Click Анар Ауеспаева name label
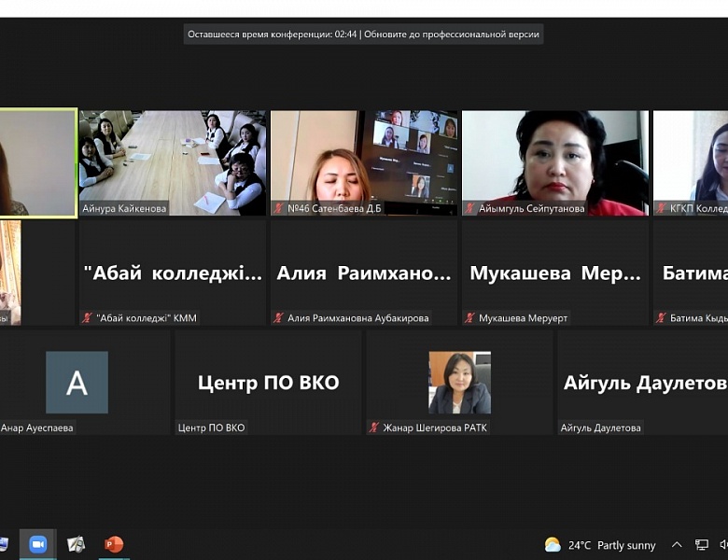Viewport: 728px width, 560px height. [x=36, y=427]
